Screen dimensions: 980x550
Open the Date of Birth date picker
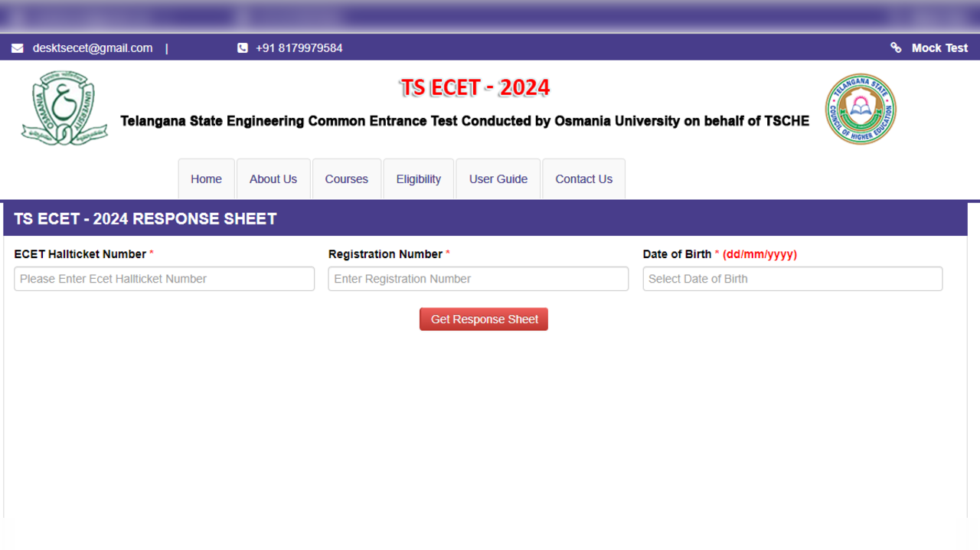pos(792,278)
